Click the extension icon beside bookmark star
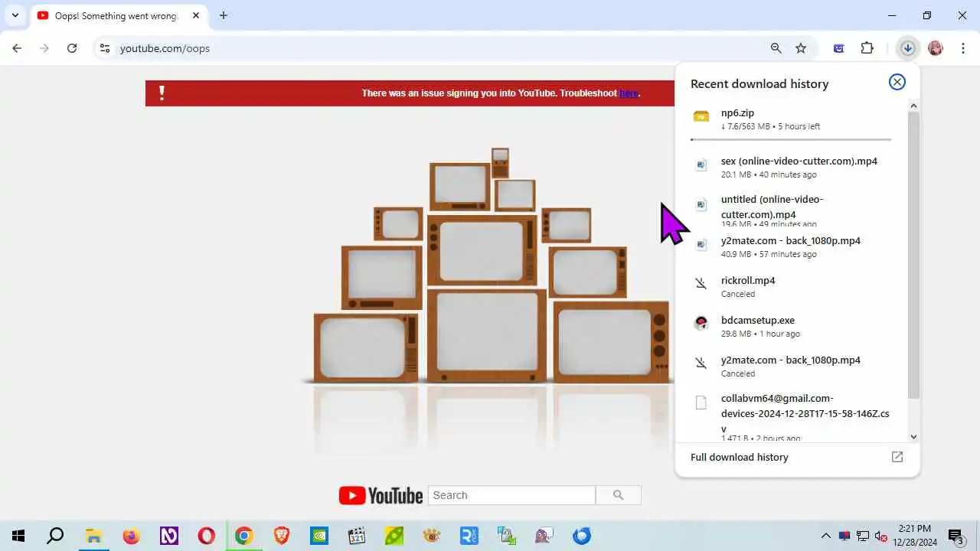 (838, 48)
